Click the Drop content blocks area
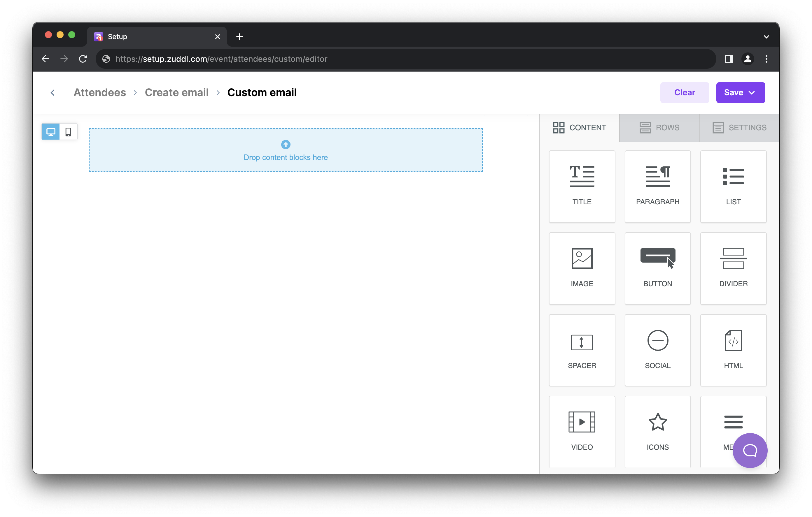Screen dimensions: 812x517 (286, 150)
